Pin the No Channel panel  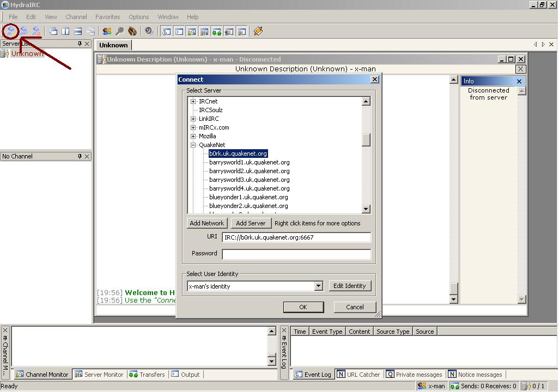(x=80, y=156)
